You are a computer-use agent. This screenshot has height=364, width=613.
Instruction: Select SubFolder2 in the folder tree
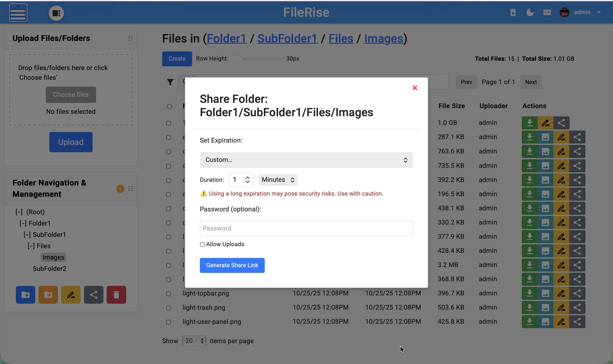pos(49,269)
